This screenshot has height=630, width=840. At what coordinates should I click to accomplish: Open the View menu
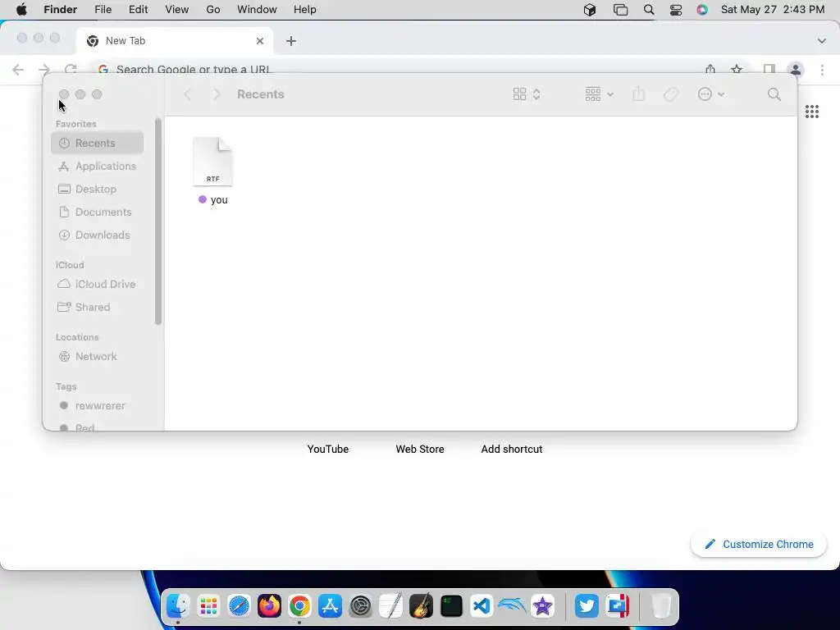(x=177, y=10)
